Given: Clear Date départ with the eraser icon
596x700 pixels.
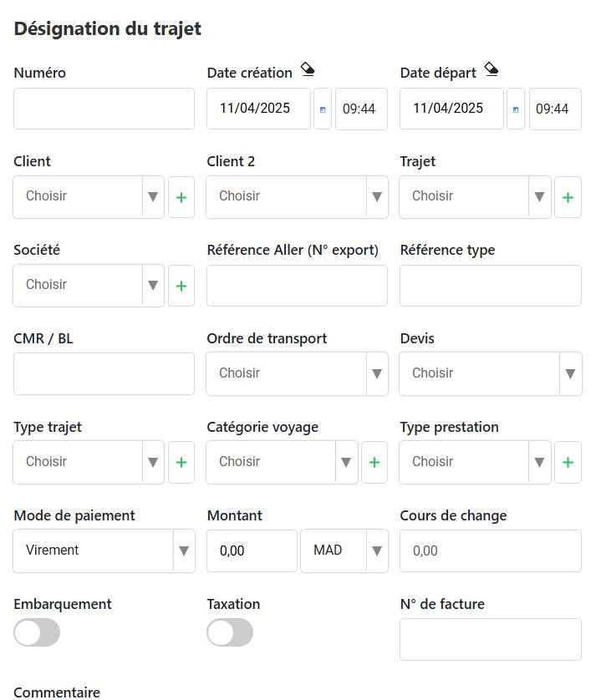Looking at the screenshot, I should (492, 69).
